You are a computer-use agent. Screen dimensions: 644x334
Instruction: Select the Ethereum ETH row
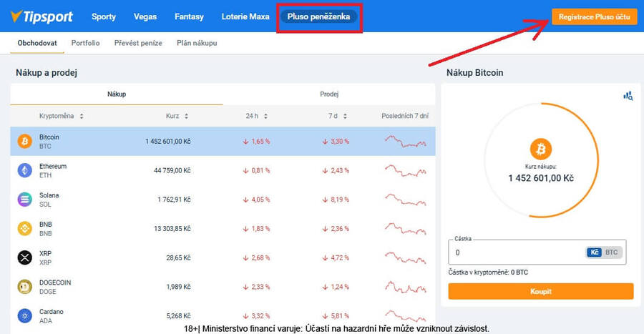tap(223, 170)
